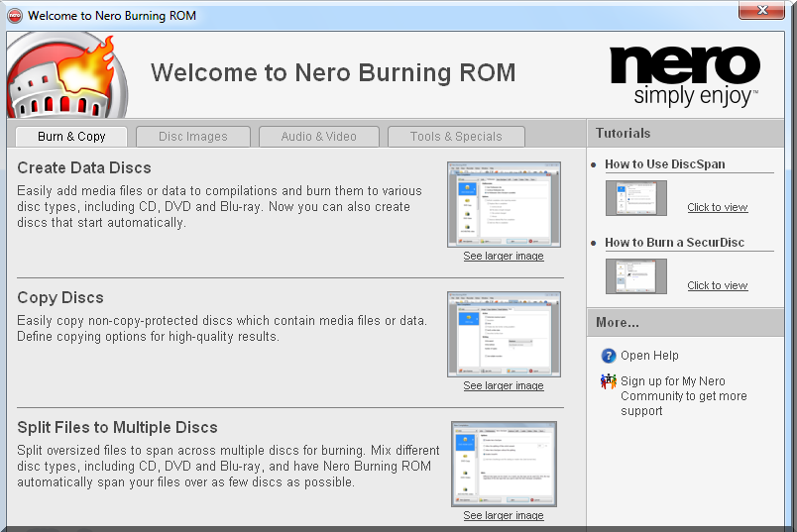The image size is (797, 532).
Task: Open Copy Discs screenshot thumbnail
Action: coord(504,334)
